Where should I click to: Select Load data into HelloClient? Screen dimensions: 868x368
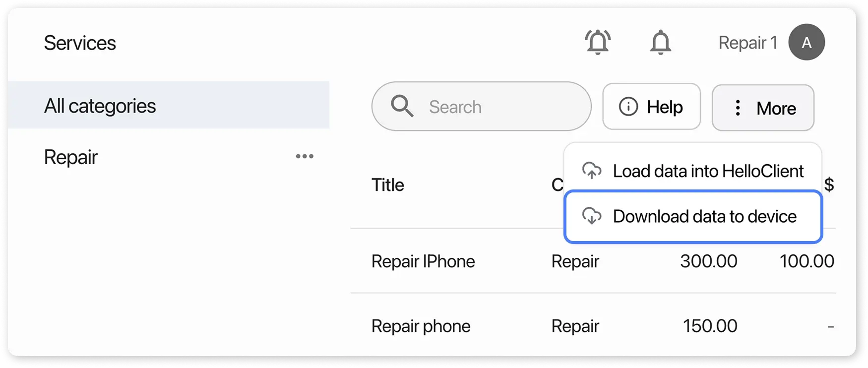tap(692, 171)
